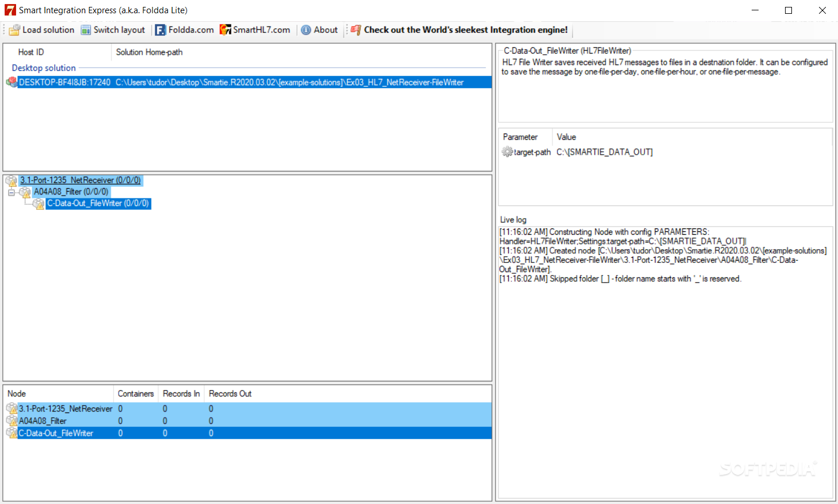Click the A04A08_Filter icon in node table
This screenshot has width=838, height=504.
pyautogui.click(x=12, y=421)
